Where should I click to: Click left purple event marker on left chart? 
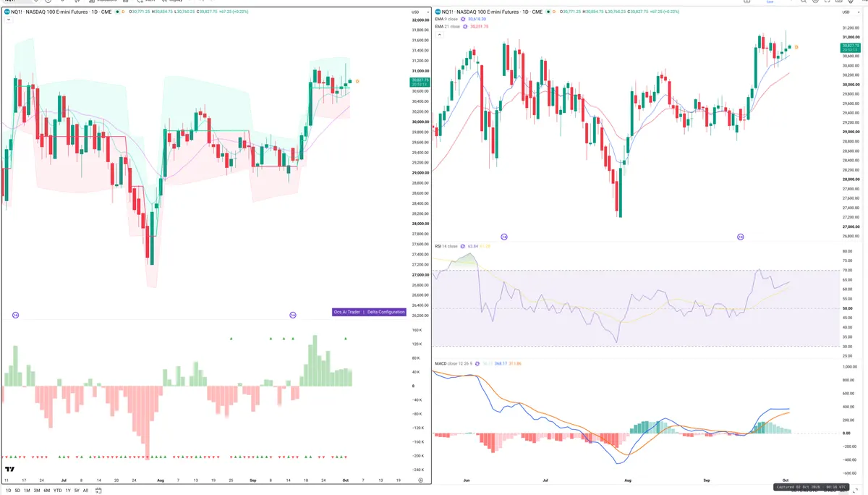pyautogui.click(x=16, y=315)
